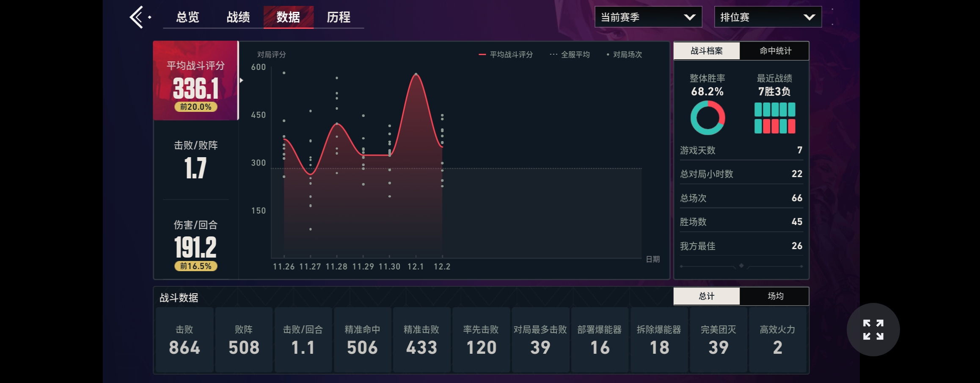The height and width of the screenshot is (383, 980).
Task: Select the 命中统计 panel button
Action: (775, 51)
